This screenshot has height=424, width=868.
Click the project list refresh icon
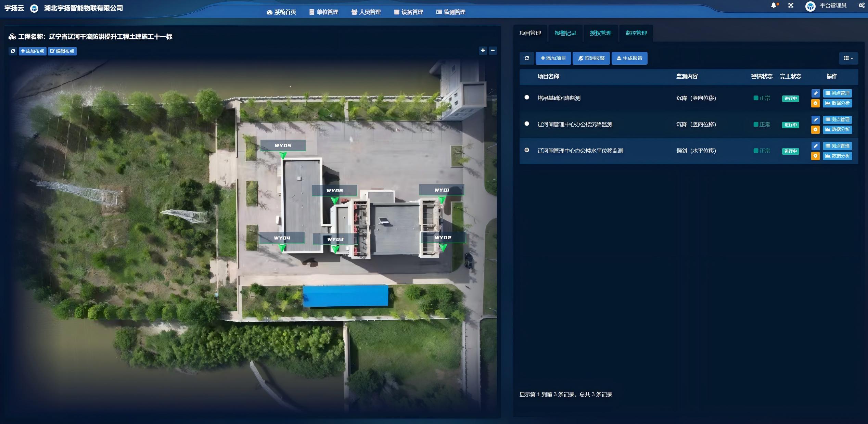pos(527,58)
